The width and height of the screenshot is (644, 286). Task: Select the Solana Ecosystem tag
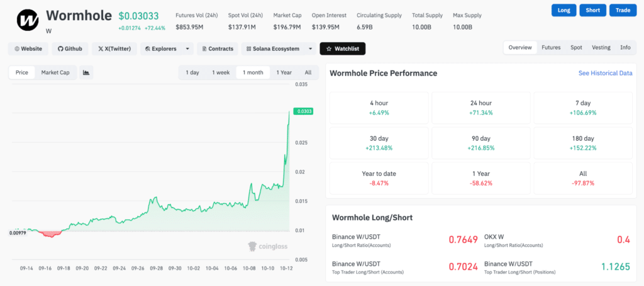pos(273,48)
